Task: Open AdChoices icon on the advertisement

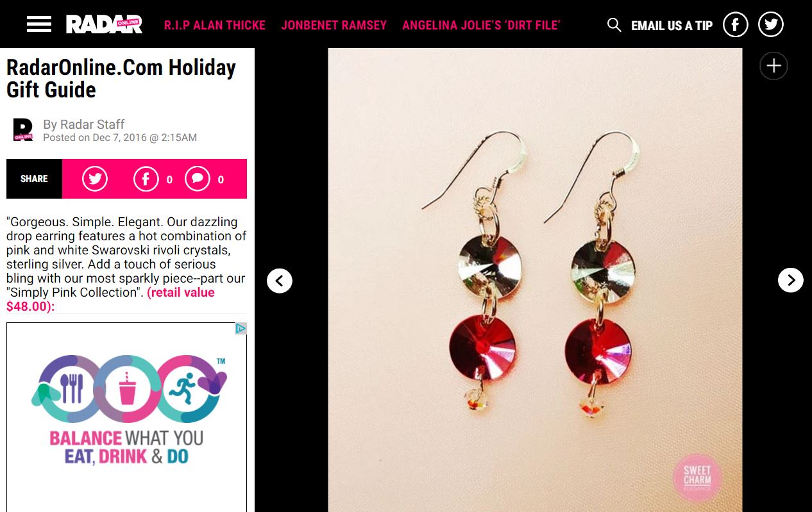Action: click(241, 329)
